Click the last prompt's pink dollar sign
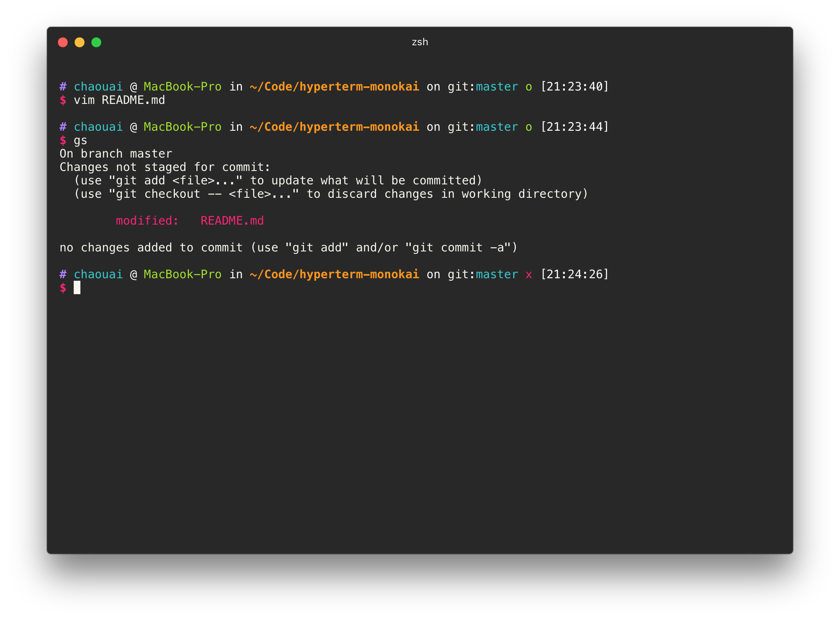The width and height of the screenshot is (840, 621). (x=63, y=288)
